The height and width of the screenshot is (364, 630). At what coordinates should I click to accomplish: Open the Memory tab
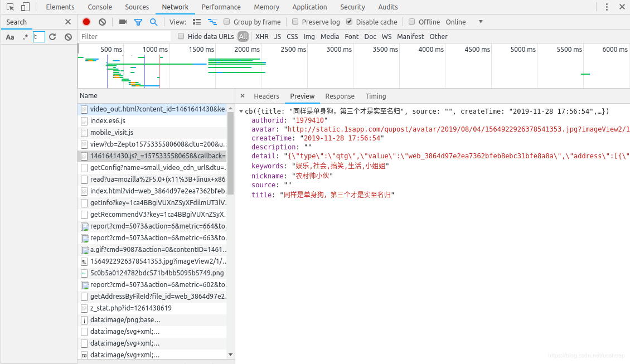[266, 7]
